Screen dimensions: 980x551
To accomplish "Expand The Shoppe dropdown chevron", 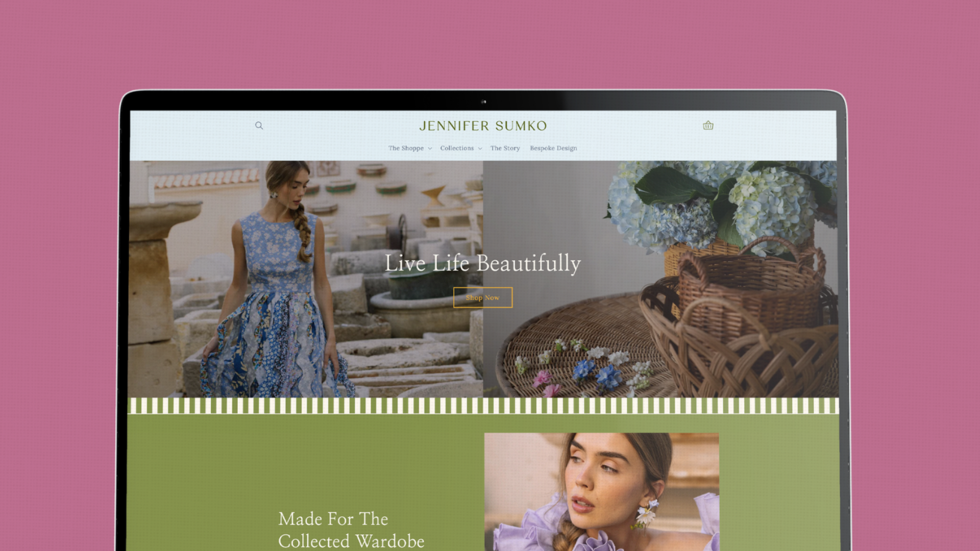I will [x=430, y=149].
